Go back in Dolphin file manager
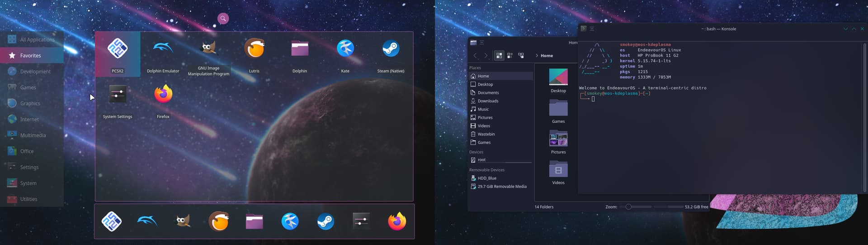 click(x=475, y=55)
